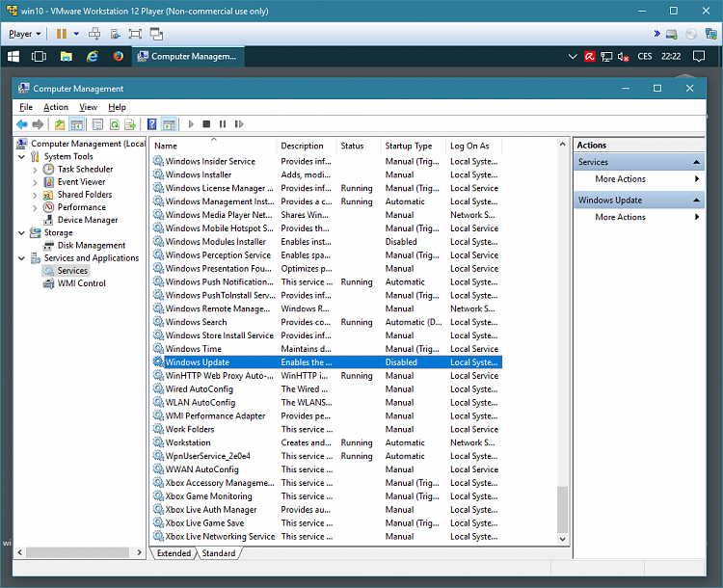Select the Windows Search service row

click(327, 322)
